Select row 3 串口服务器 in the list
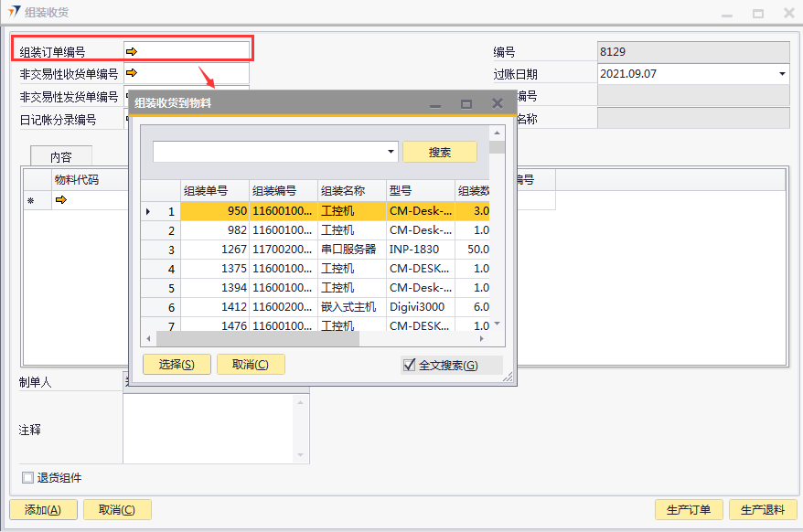This screenshot has width=803, height=532. point(348,250)
